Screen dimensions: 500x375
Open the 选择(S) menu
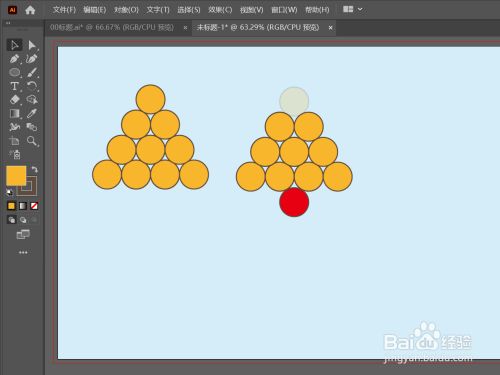pos(189,10)
